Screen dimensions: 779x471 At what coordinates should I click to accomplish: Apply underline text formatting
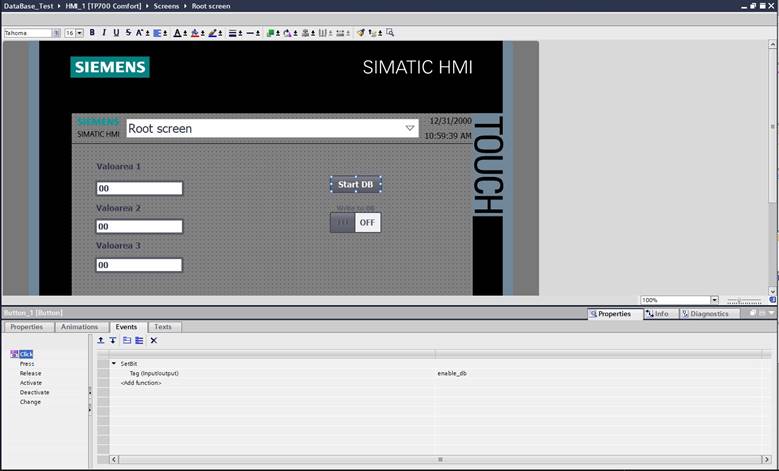[115, 33]
